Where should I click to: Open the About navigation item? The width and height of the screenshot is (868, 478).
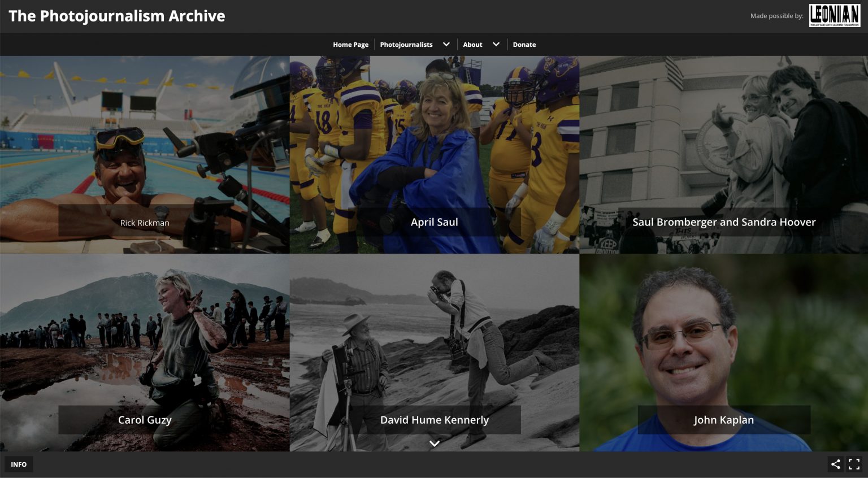[x=472, y=44]
